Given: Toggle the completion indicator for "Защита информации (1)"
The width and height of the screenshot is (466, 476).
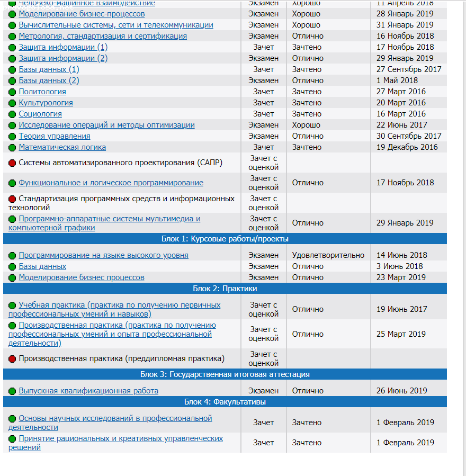Looking at the screenshot, I should point(12,47).
